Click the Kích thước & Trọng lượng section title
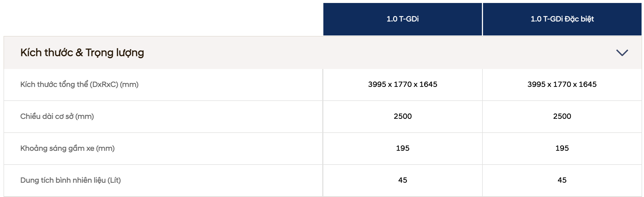The width and height of the screenshot is (644, 197). click(x=82, y=53)
